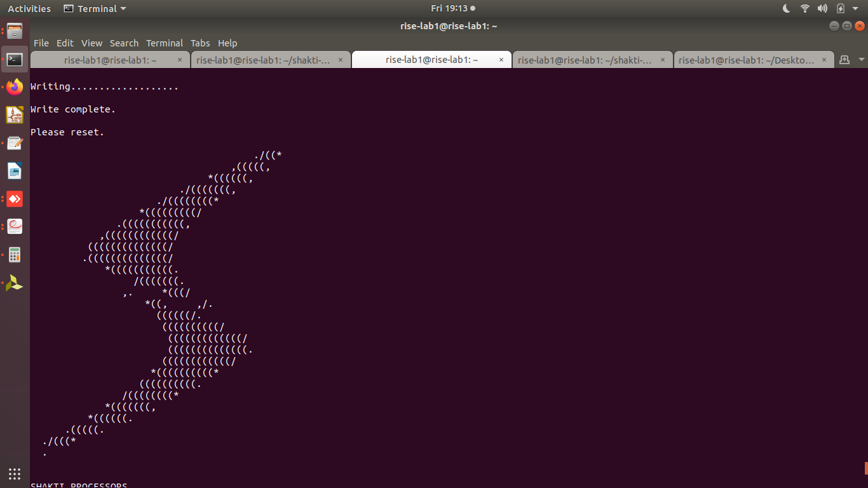The height and width of the screenshot is (488, 868).
Task: Open the Search menu
Action: click(124, 43)
